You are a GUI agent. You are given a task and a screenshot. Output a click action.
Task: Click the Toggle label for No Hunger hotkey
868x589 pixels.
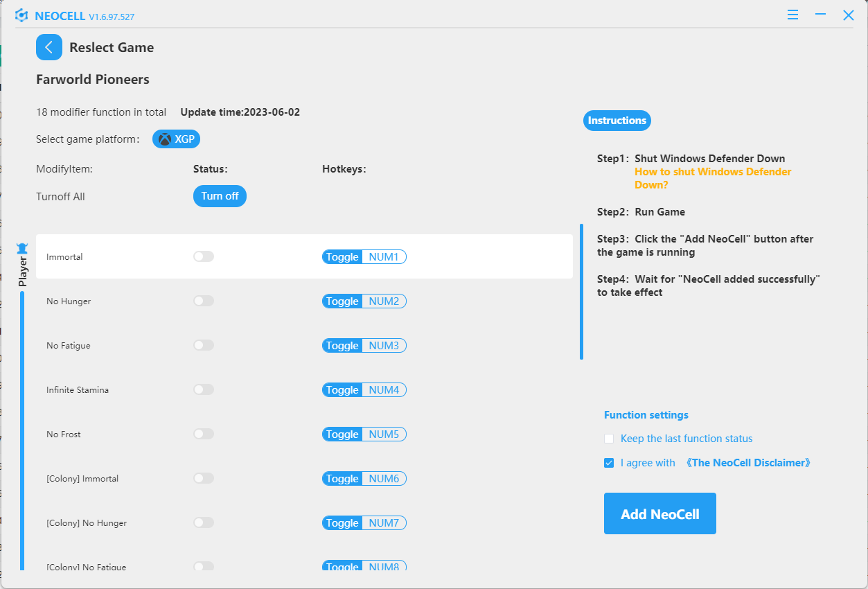342,301
